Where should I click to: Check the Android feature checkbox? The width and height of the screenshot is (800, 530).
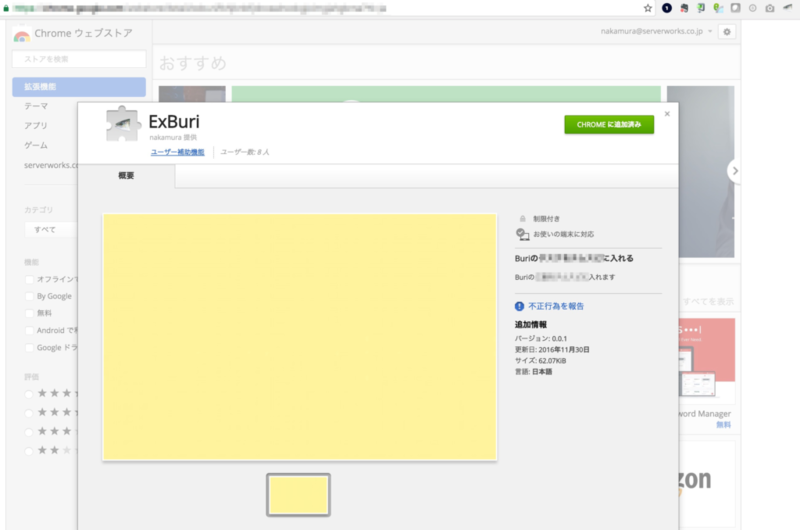30,331
